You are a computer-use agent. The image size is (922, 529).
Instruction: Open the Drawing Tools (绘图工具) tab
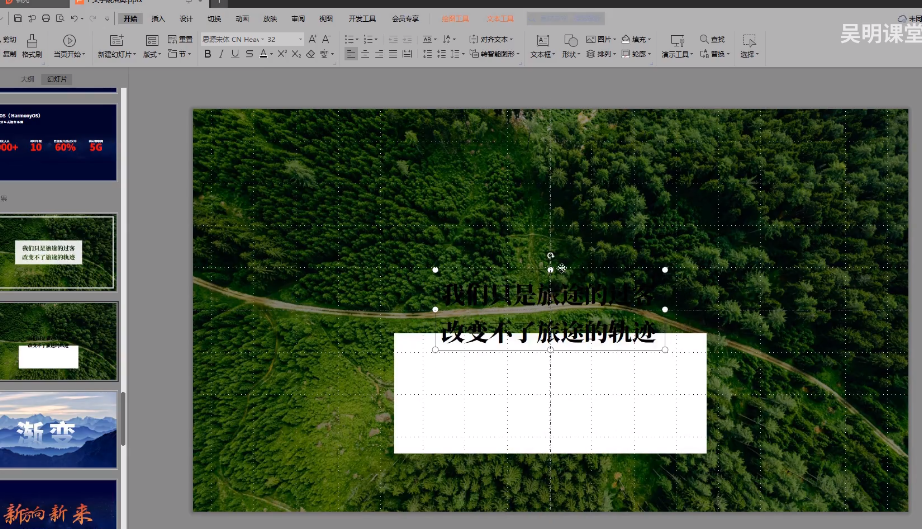coord(455,19)
